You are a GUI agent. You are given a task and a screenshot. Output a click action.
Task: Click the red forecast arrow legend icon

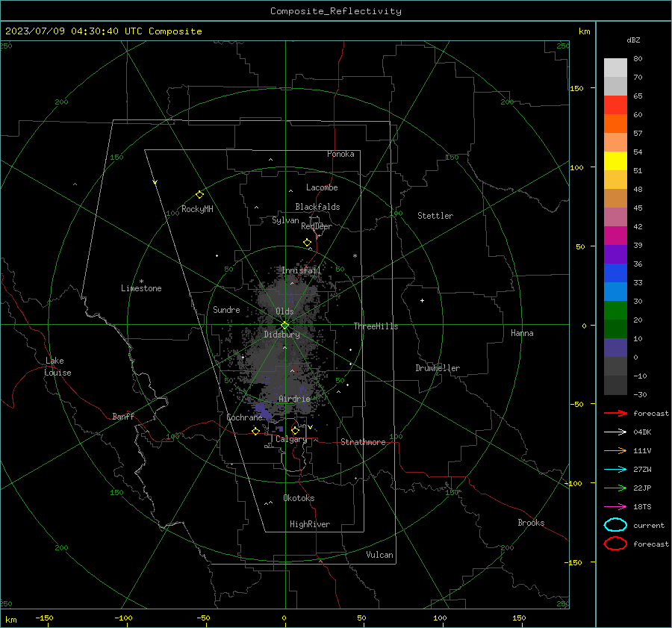(x=615, y=413)
